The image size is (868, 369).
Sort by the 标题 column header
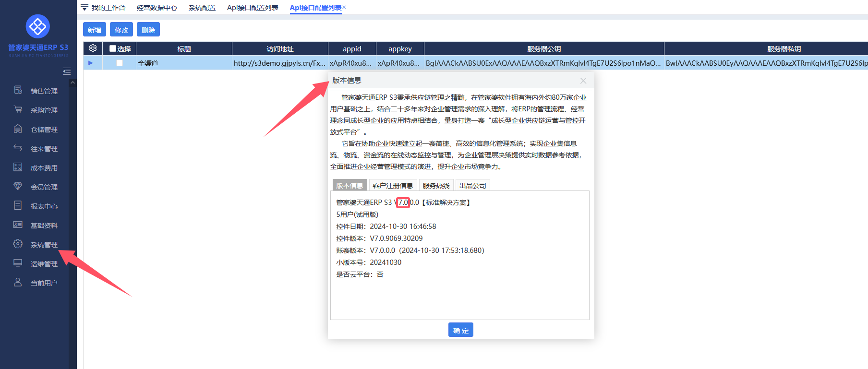point(184,48)
